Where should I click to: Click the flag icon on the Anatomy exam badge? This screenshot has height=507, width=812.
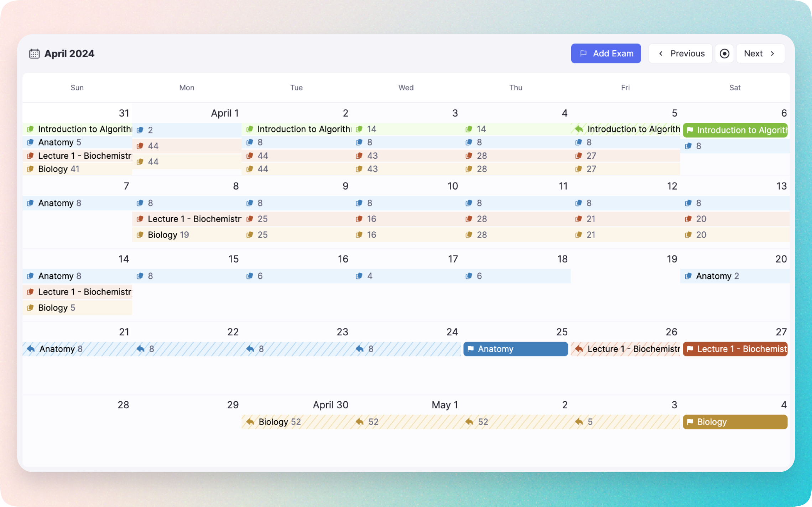click(471, 349)
